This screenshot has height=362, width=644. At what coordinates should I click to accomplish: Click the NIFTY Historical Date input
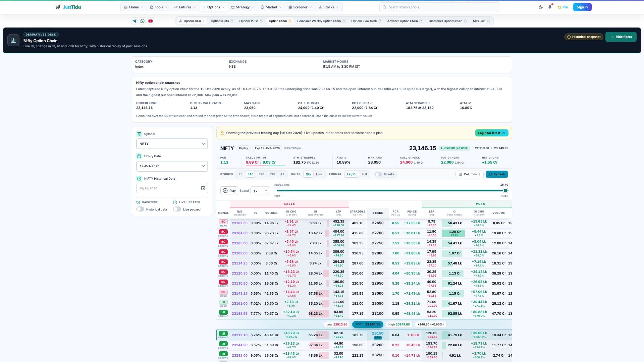(172, 188)
